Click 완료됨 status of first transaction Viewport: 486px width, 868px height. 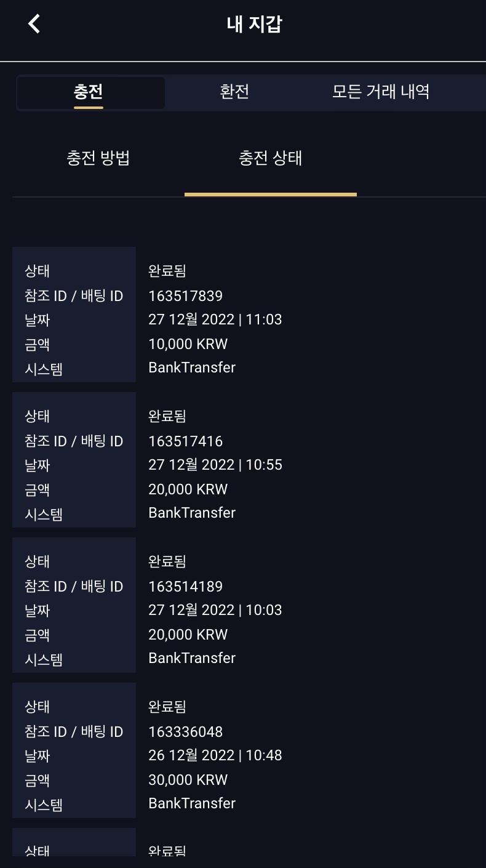click(x=167, y=271)
